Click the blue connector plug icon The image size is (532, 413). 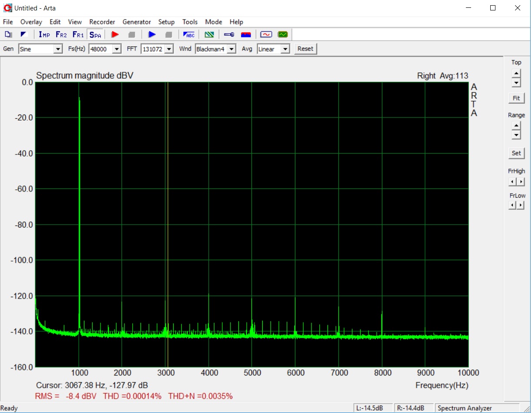click(229, 34)
